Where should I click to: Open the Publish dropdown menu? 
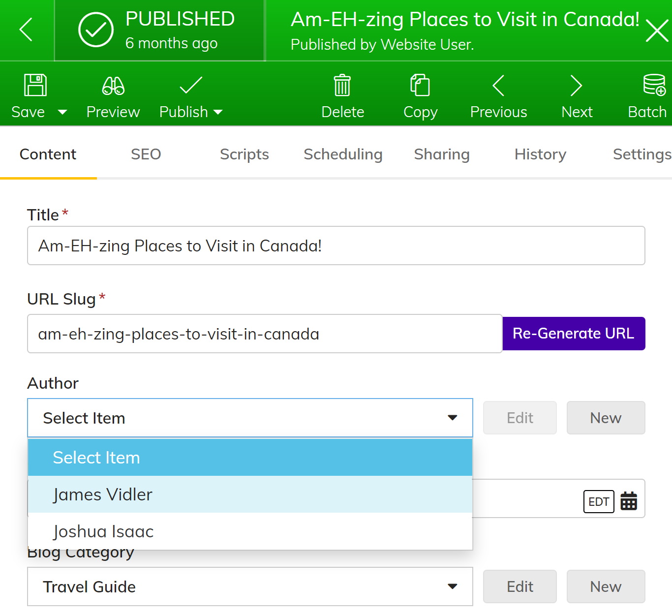point(219,112)
